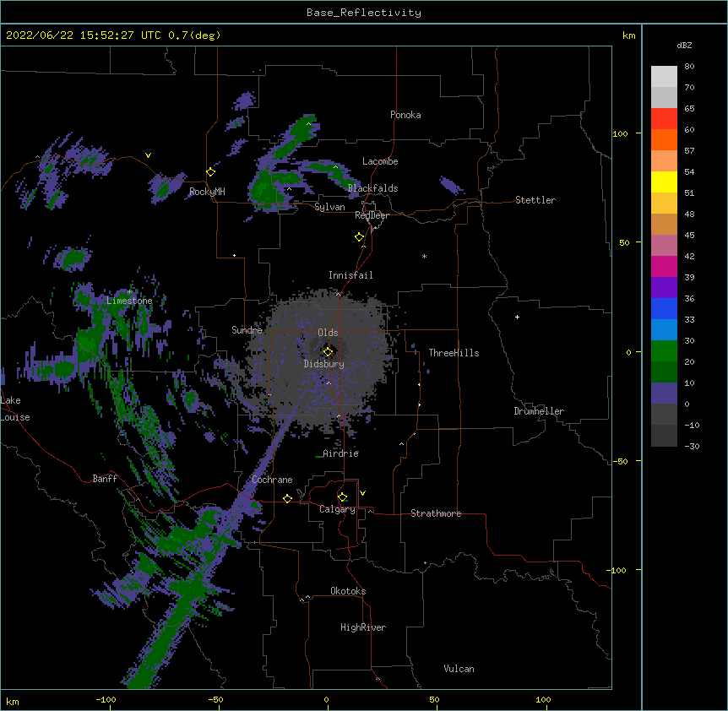728x711 pixels.
Task: Select the yellow diamond marker above Calgary label
Action: [x=343, y=497]
